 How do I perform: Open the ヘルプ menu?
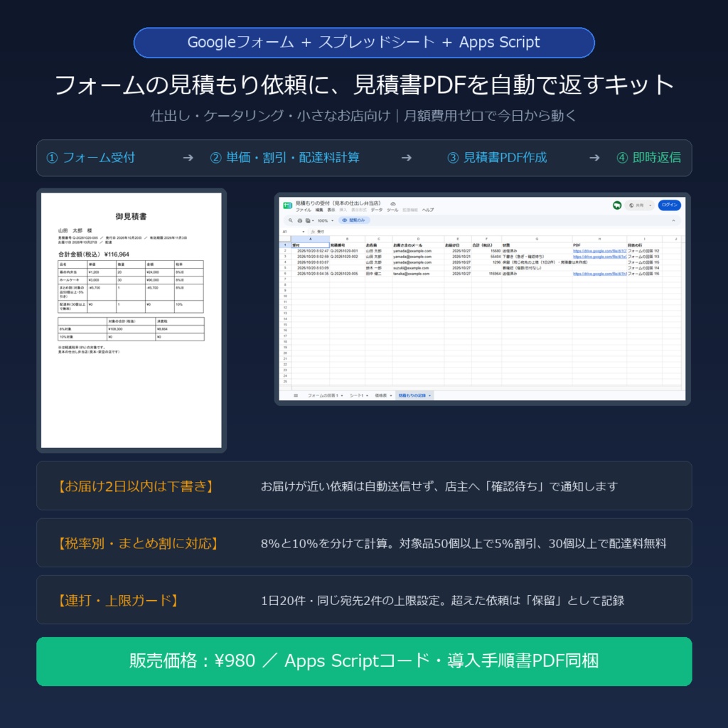427,210
